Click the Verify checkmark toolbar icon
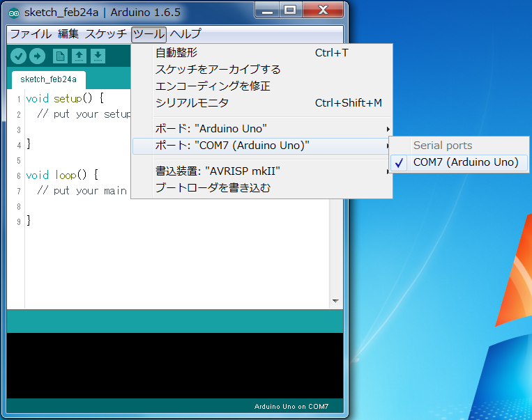Image resolution: width=532 pixels, height=420 pixels. [x=18, y=56]
